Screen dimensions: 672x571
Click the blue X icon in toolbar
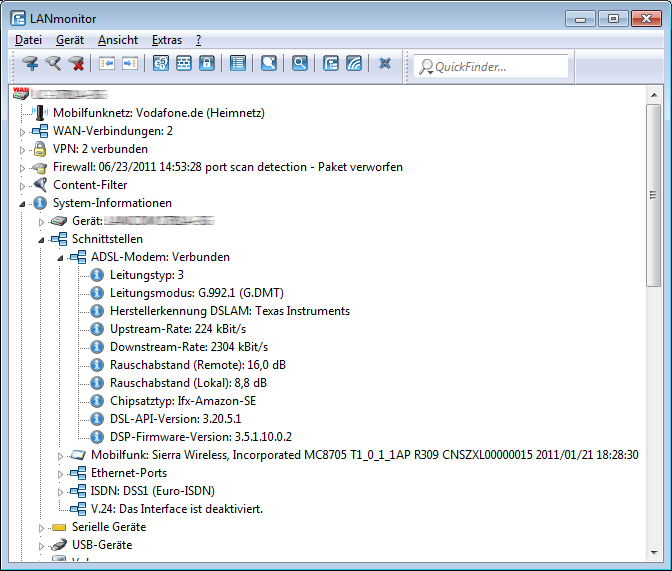[385, 64]
